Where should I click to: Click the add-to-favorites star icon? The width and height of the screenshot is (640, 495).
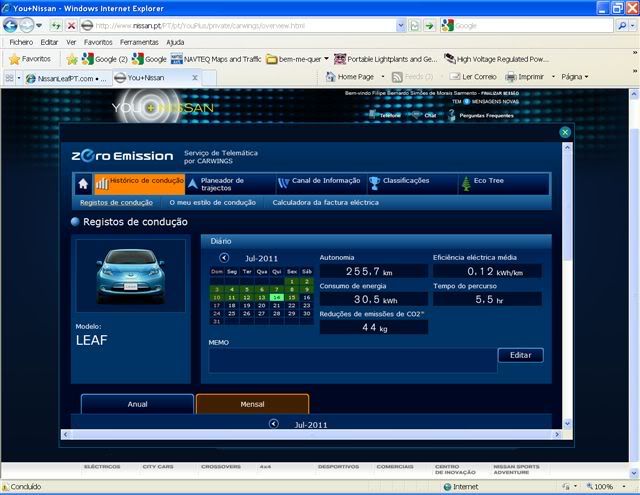click(x=72, y=59)
